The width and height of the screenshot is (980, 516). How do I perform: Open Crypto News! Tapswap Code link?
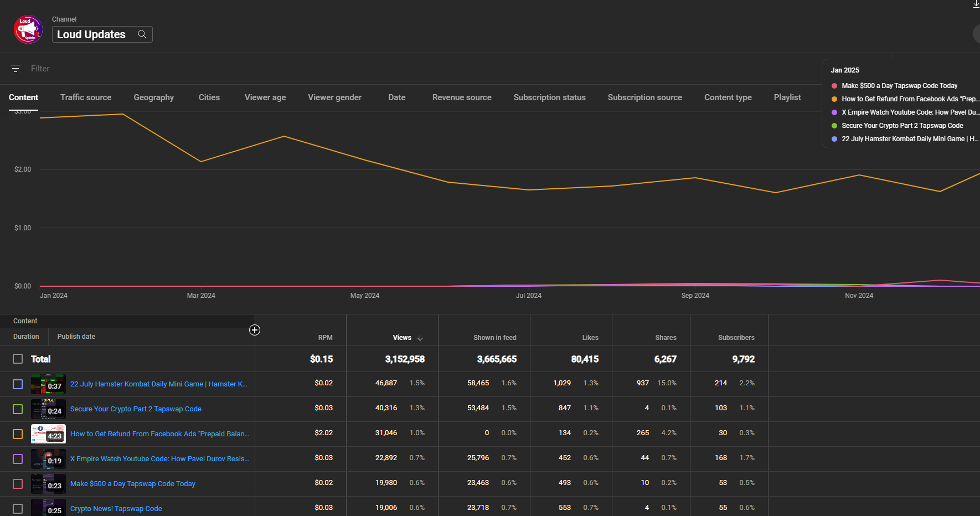click(116, 509)
